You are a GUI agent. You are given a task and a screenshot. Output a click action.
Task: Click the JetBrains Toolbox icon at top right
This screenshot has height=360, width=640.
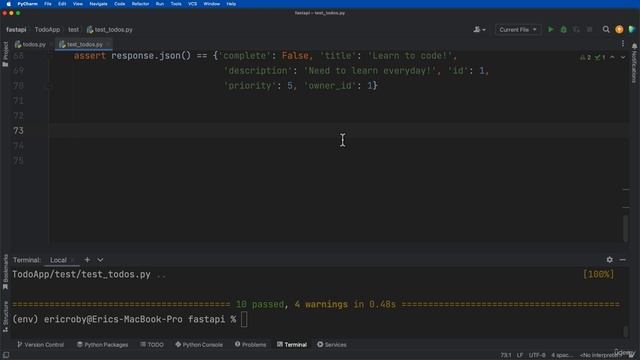[632, 29]
